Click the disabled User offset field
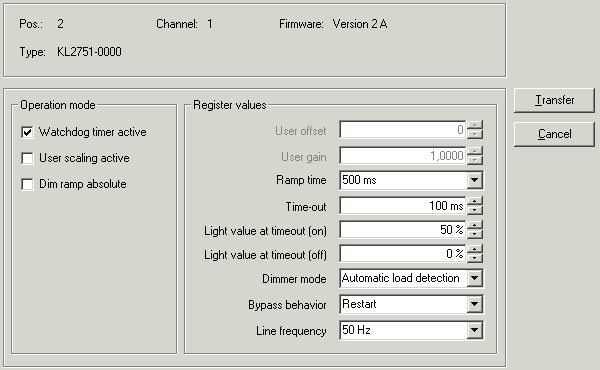The image size is (600, 370). pyautogui.click(x=403, y=130)
